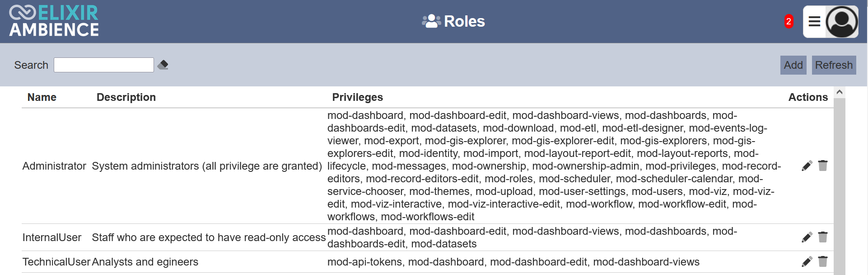
Task: Delete the Administrator role
Action: (823, 166)
